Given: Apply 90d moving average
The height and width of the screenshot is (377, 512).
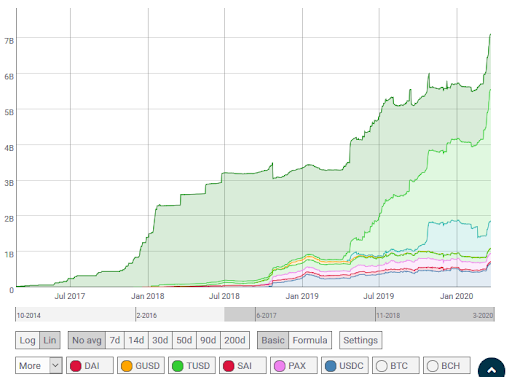Looking at the screenshot, I should (x=208, y=340).
